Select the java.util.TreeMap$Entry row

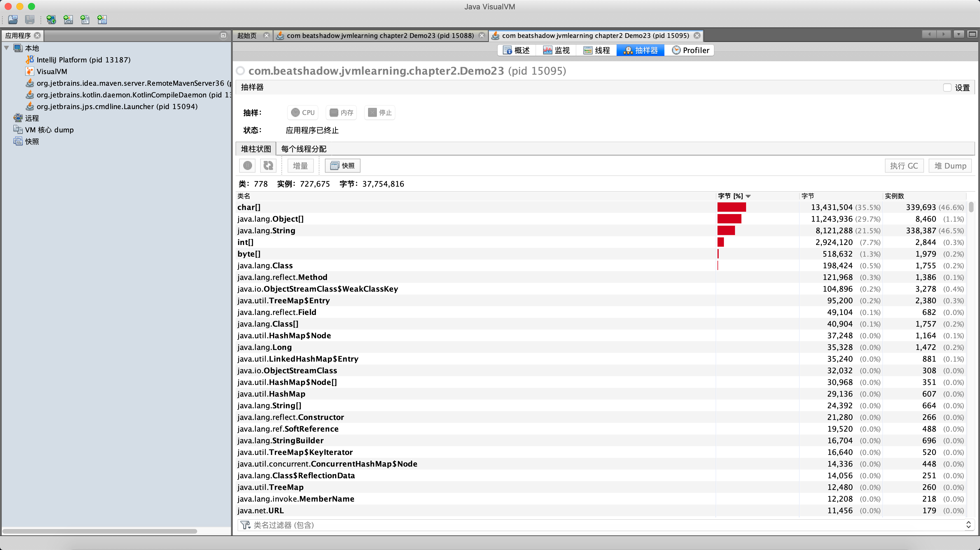tap(601, 300)
